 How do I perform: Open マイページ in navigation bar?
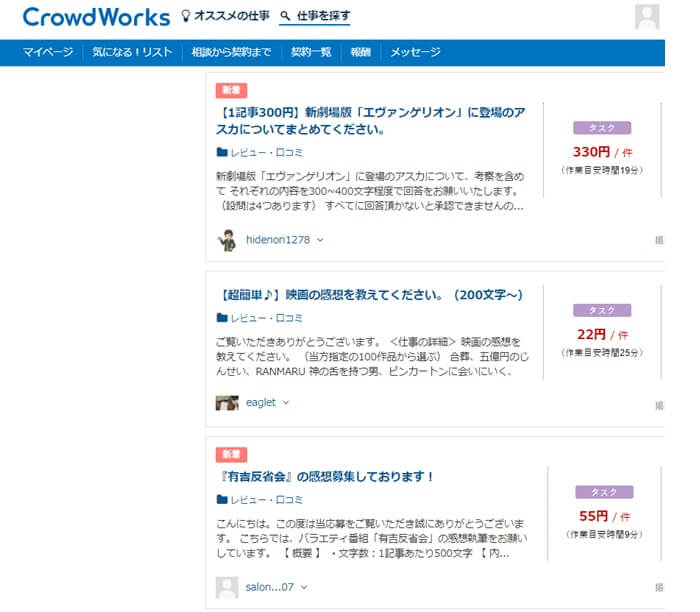coord(47,52)
